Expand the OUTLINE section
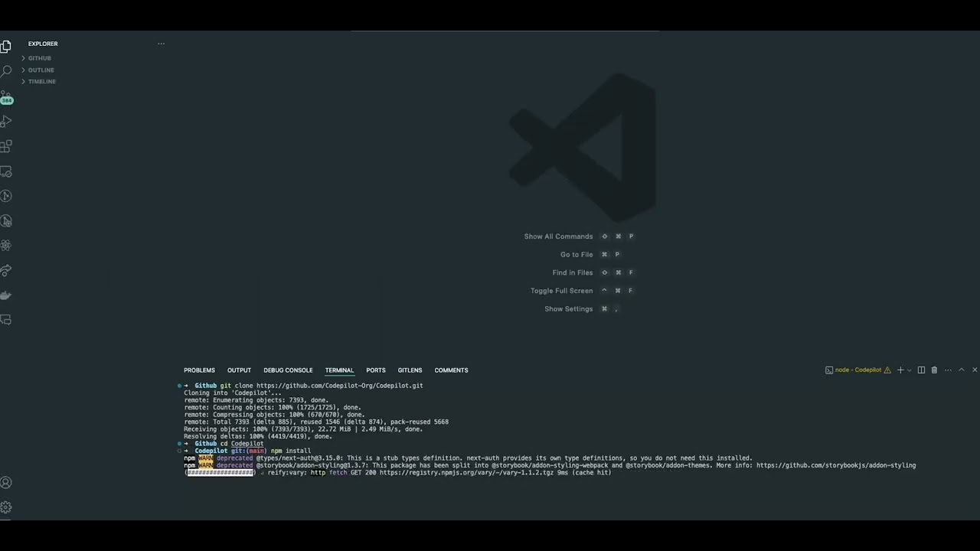Image resolution: width=980 pixels, height=551 pixels. (x=38, y=70)
